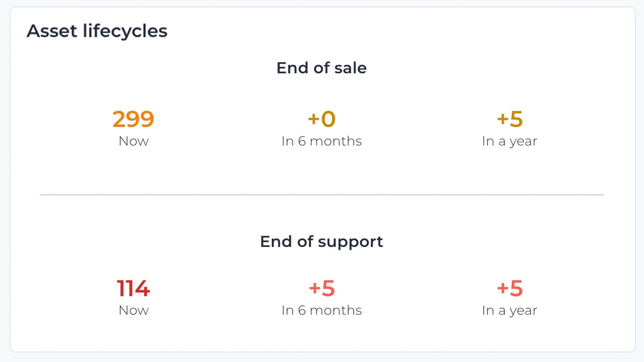
Task: Click the End of support heading
Action: pyautogui.click(x=321, y=242)
